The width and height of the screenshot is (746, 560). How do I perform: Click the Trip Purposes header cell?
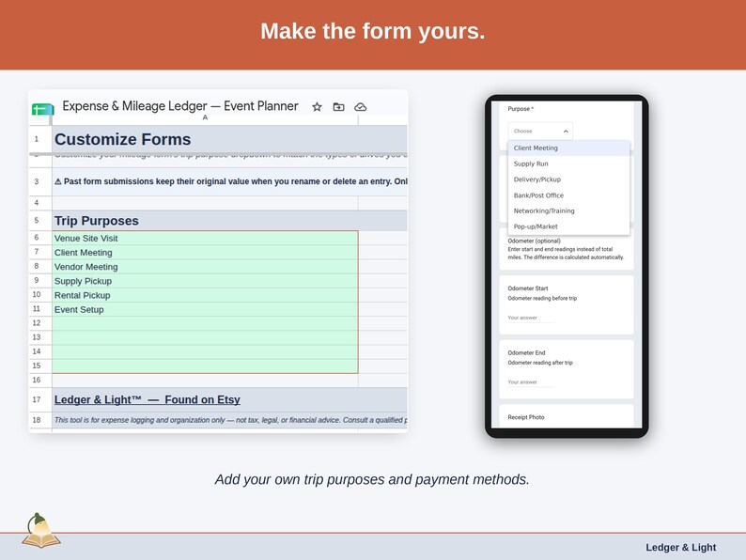click(x=230, y=221)
